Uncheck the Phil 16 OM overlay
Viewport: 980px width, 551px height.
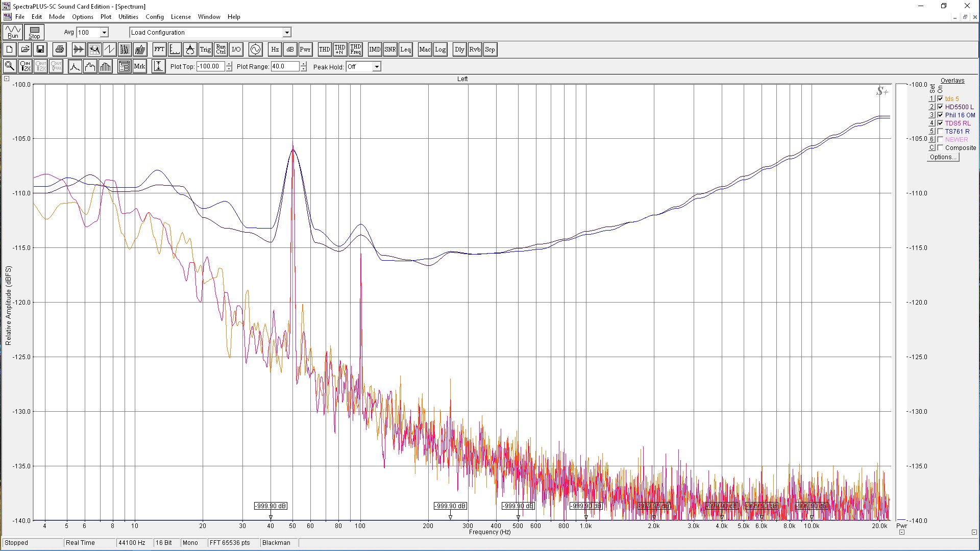pos(940,115)
